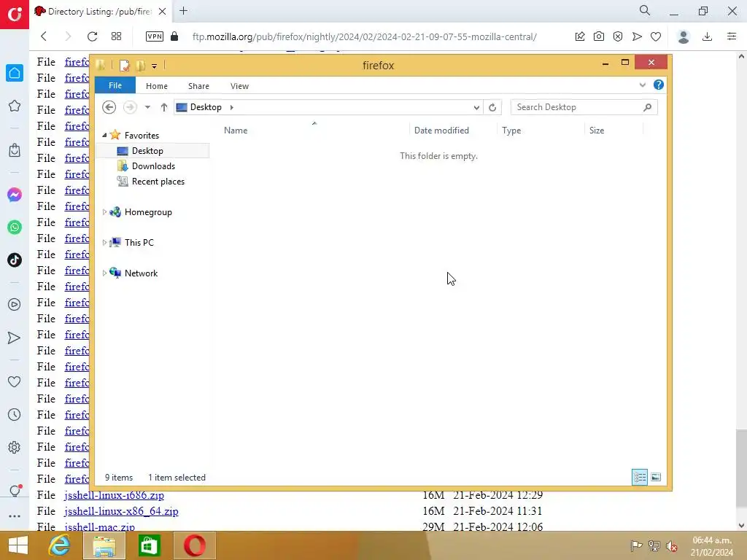Image resolution: width=747 pixels, height=560 pixels.
Task: Open Opera speed dial grid icon
Action: pyautogui.click(x=116, y=36)
